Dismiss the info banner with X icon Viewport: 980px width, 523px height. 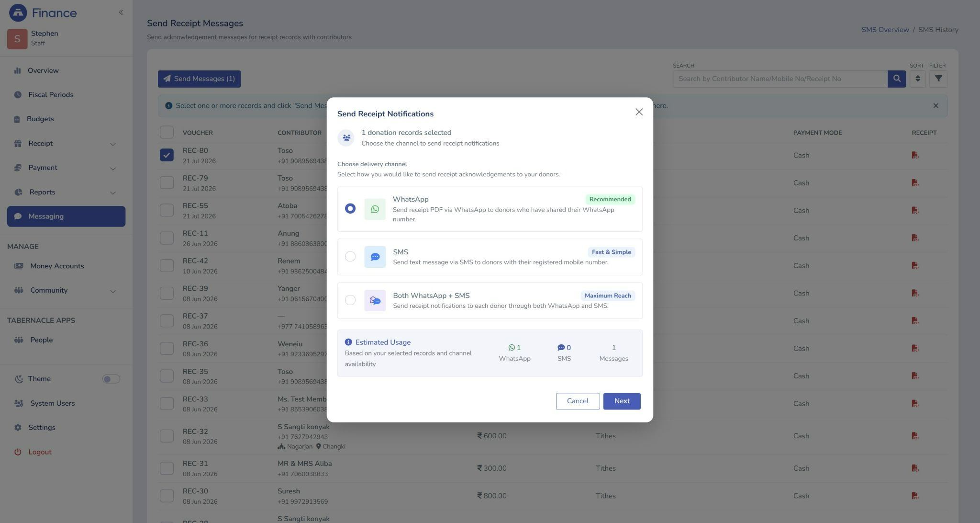click(935, 106)
